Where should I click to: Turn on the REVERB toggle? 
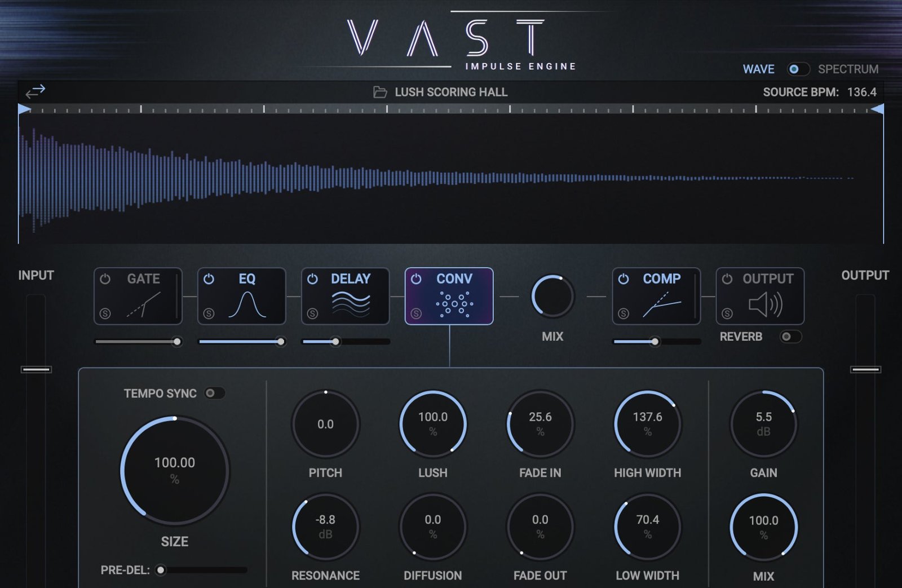(x=790, y=337)
